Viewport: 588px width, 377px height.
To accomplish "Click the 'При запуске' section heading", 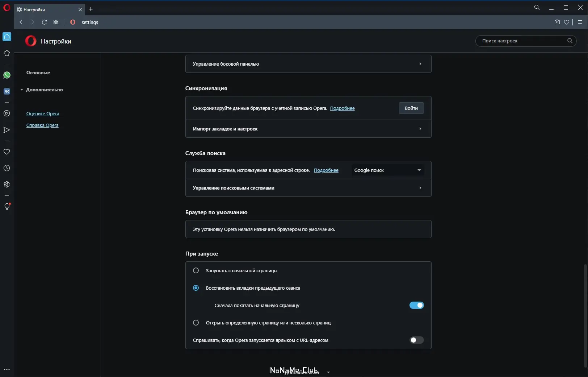I will coord(201,254).
